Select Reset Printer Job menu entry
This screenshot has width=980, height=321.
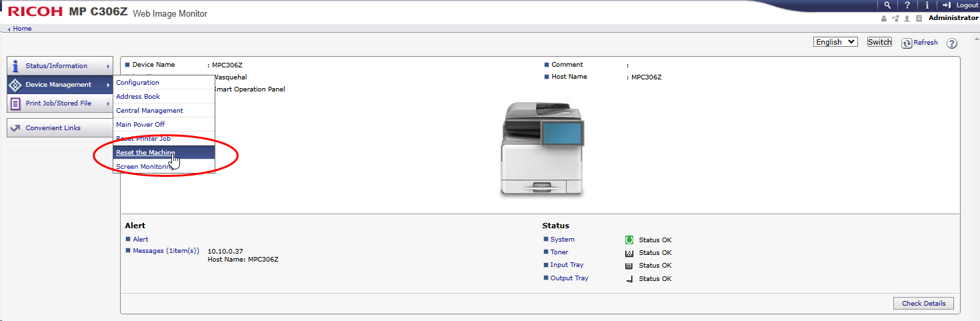point(164,139)
